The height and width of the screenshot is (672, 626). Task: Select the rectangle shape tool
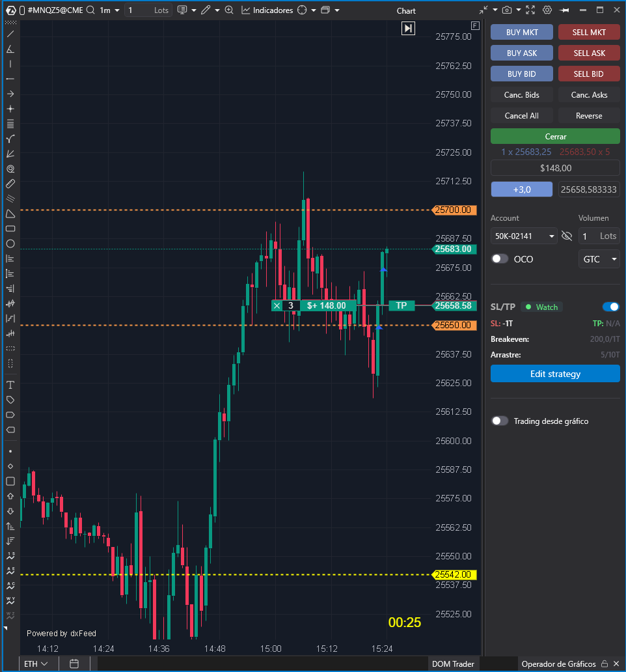pos(10,229)
